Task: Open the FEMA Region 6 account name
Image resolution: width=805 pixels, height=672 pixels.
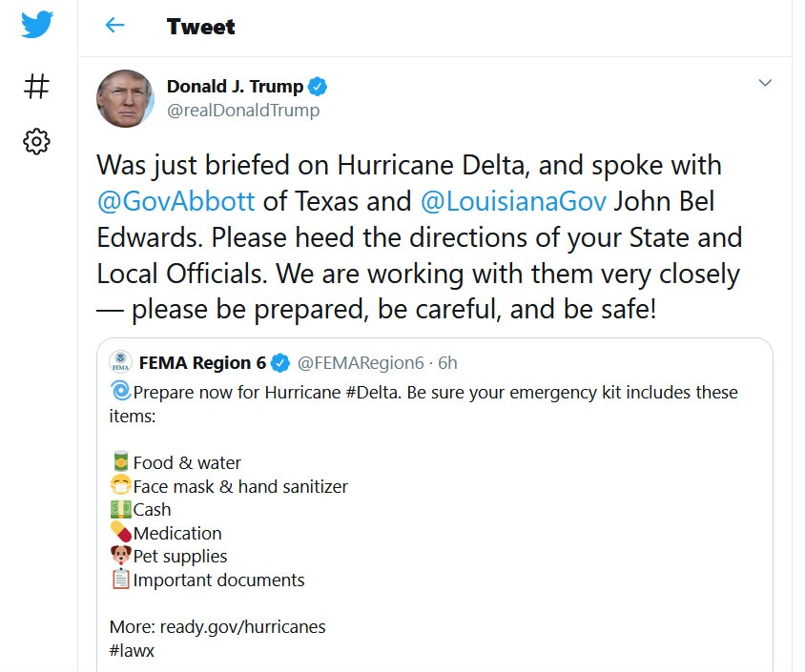Action: coord(202,362)
